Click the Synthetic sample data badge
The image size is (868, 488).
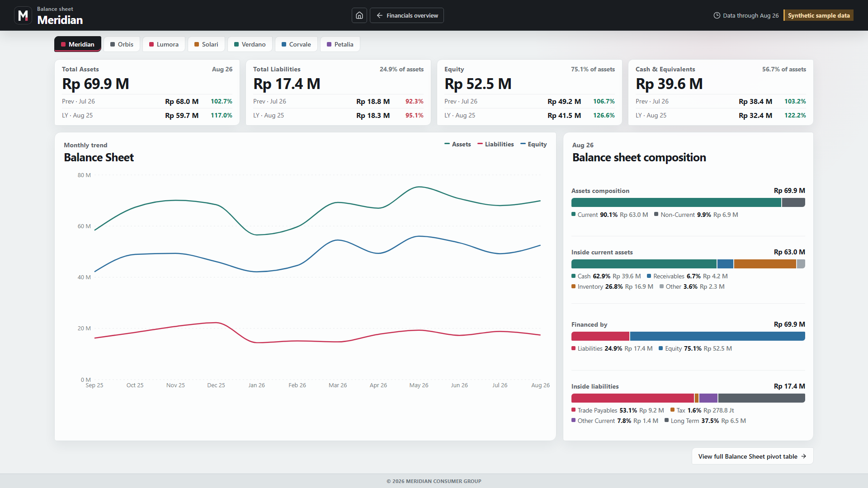pyautogui.click(x=819, y=15)
